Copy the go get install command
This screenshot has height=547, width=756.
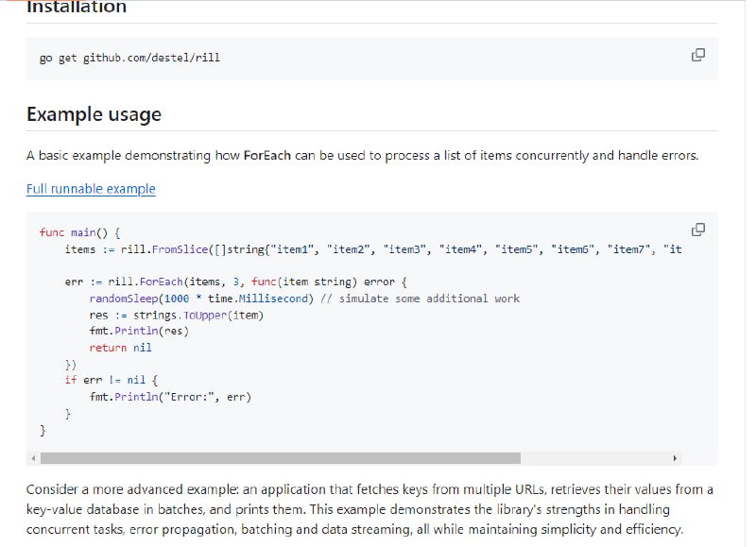pos(697,55)
